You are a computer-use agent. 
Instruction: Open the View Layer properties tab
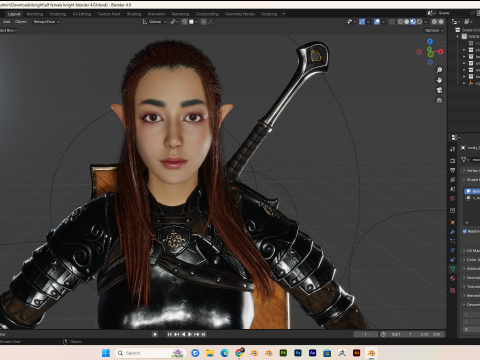click(452, 180)
